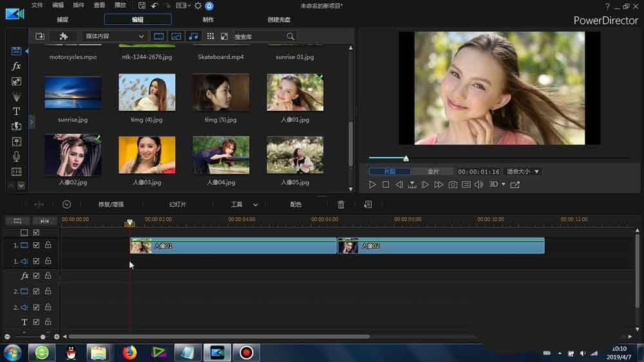Open the Effects room (fx icon)

coord(16,66)
